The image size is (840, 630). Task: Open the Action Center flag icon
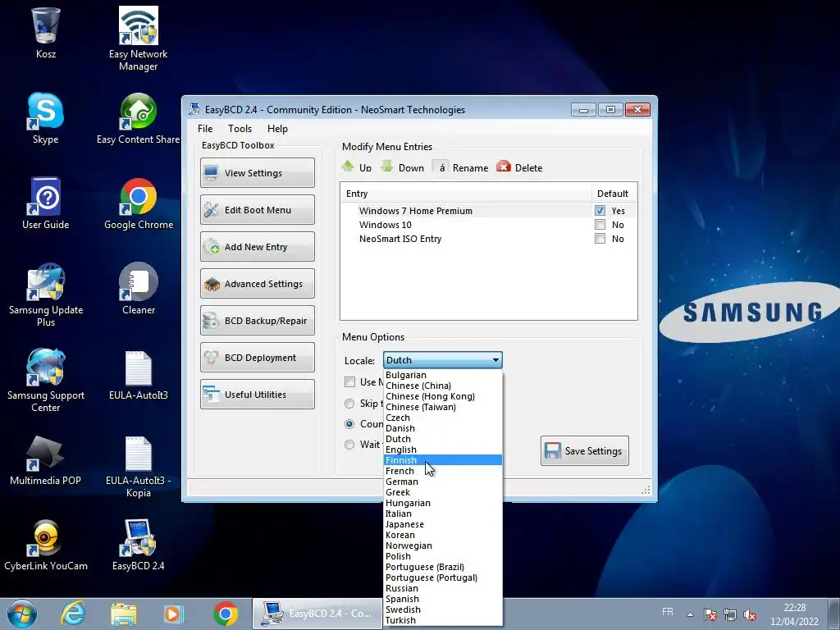click(710, 614)
